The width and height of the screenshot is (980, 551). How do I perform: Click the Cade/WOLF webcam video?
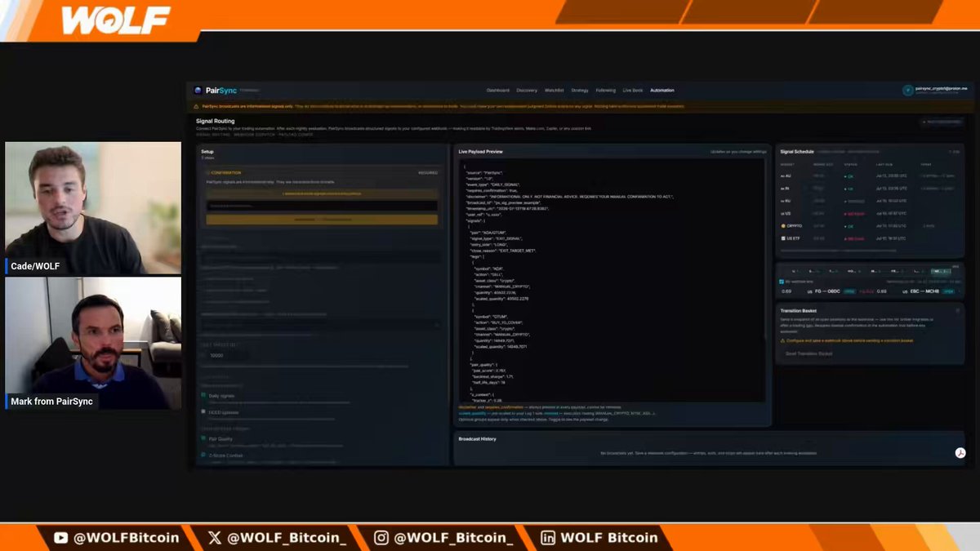tap(93, 208)
